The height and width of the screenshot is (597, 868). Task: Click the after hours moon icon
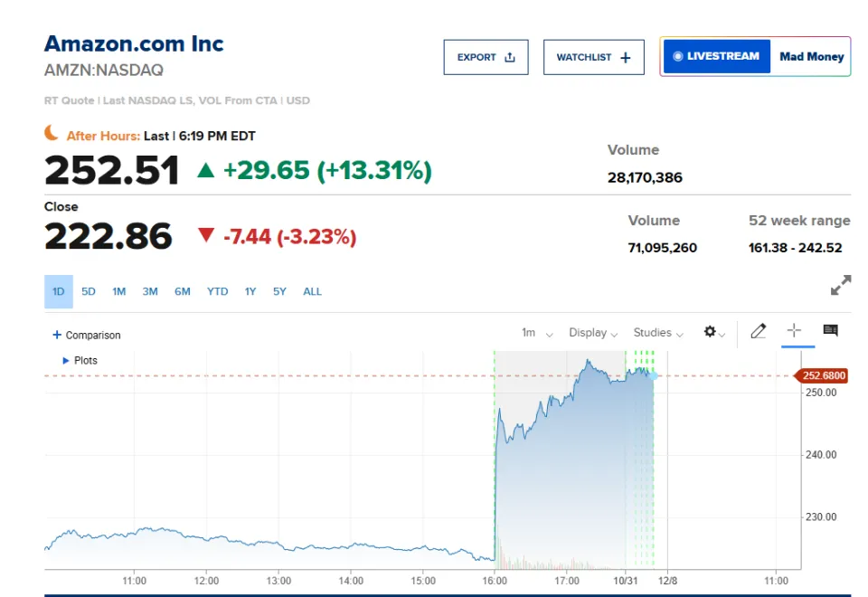52,134
